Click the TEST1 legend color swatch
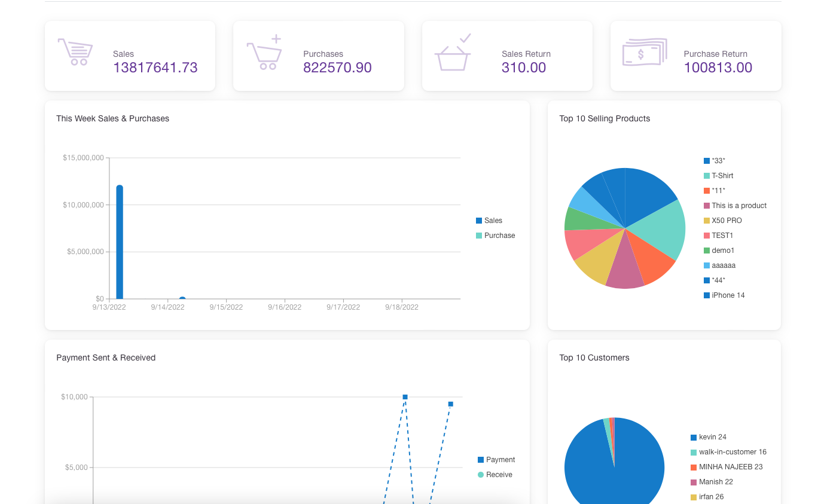 click(707, 236)
